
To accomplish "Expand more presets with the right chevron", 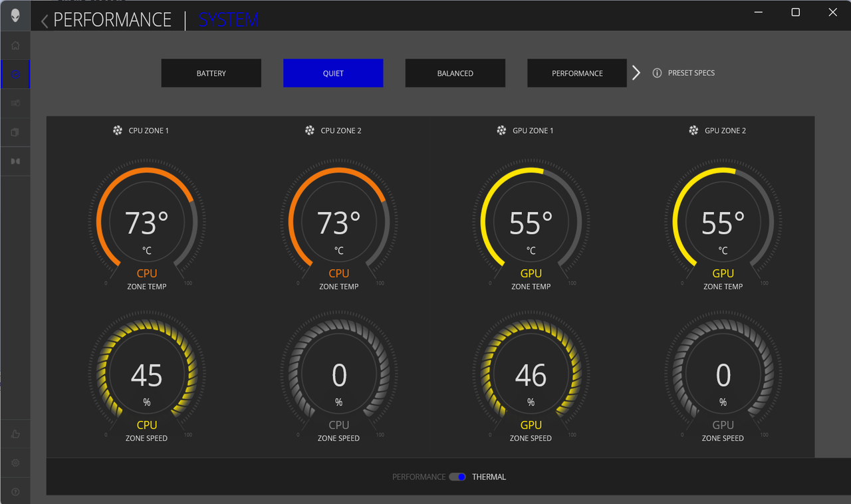I will 636,72.
